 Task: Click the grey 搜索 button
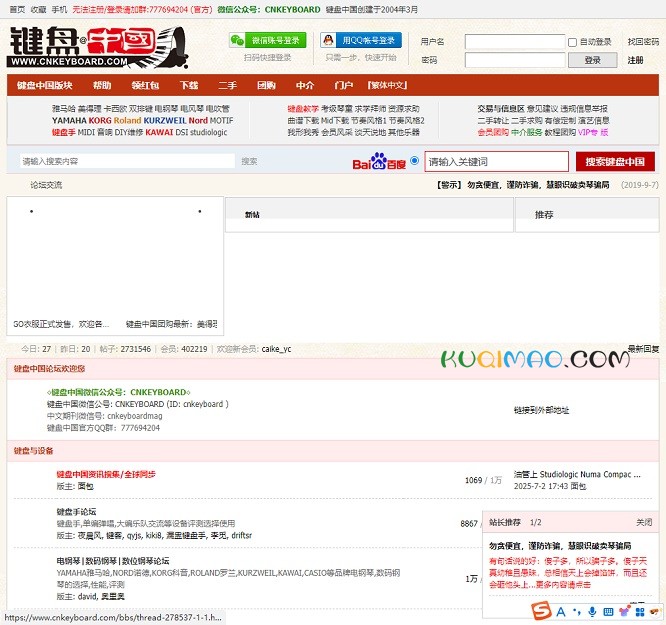point(249,161)
